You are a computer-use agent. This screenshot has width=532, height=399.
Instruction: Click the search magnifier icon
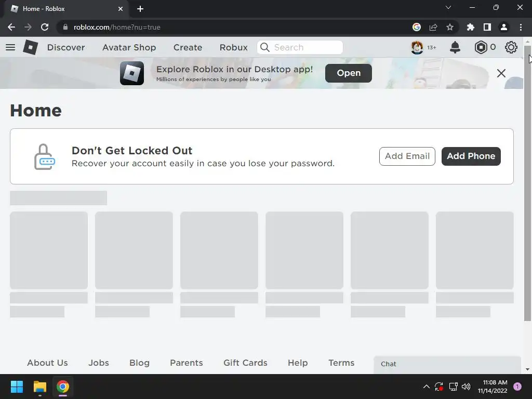265,47
